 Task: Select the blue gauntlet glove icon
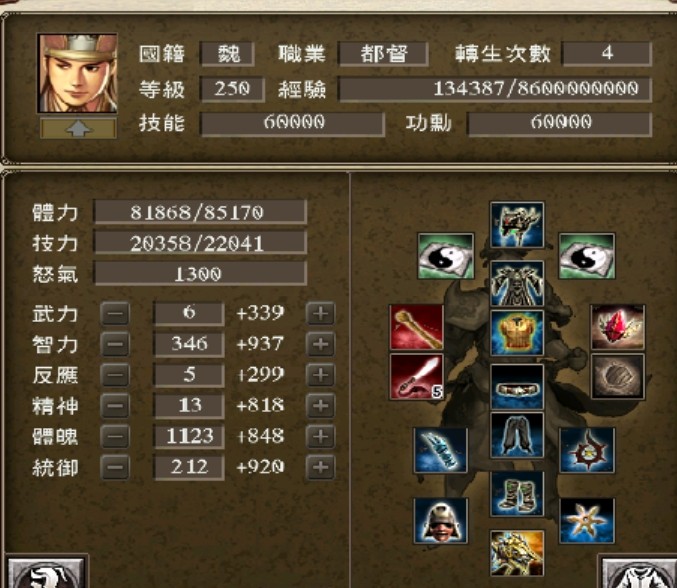pos(440,450)
